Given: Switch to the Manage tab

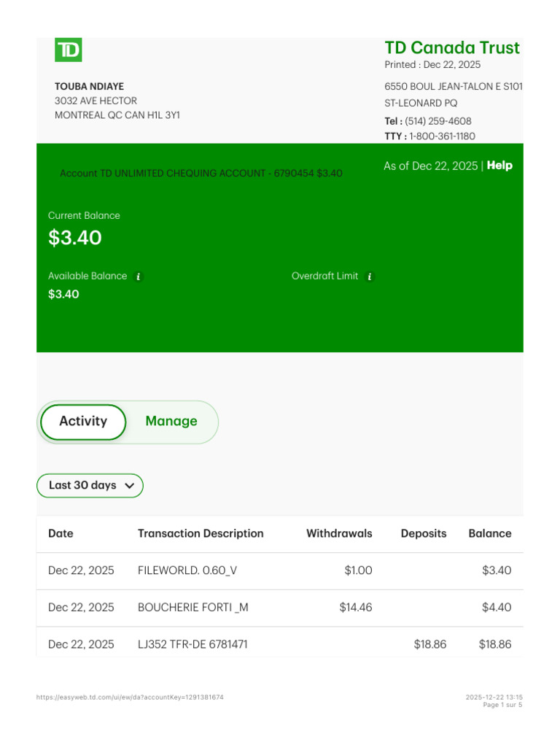Looking at the screenshot, I should 171,422.
